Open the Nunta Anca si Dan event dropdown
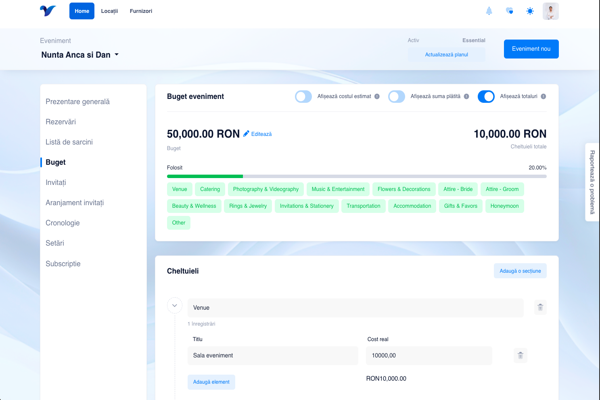 (x=80, y=55)
